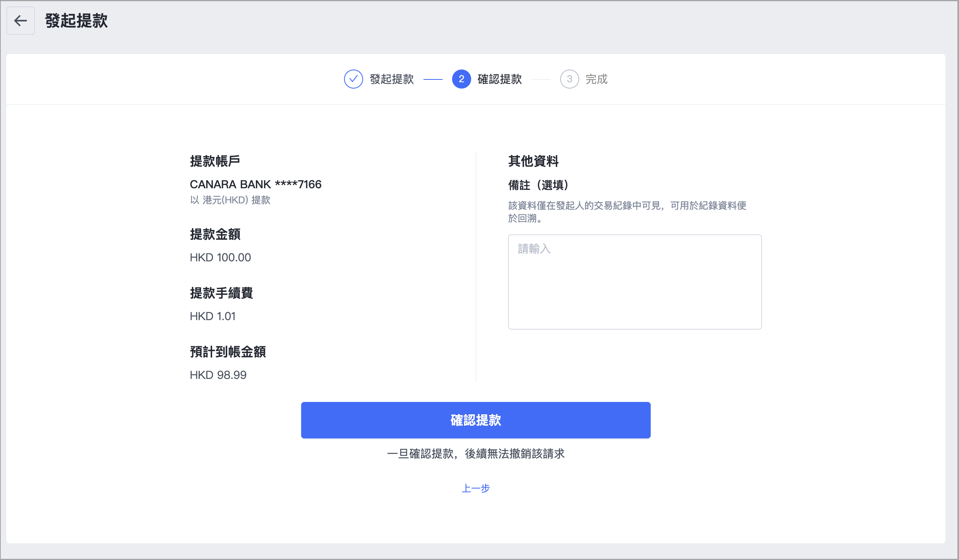Select the 完成 step label
Viewport: 959px width, 560px height.
[x=596, y=79]
